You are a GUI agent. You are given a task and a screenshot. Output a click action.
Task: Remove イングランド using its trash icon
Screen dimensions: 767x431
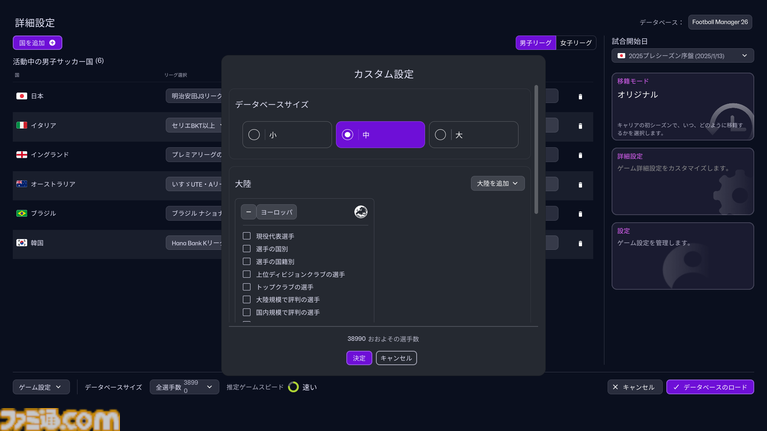coord(580,155)
